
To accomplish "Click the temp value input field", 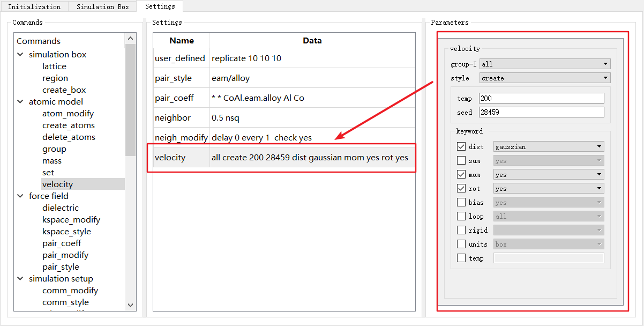I will tap(541, 99).
